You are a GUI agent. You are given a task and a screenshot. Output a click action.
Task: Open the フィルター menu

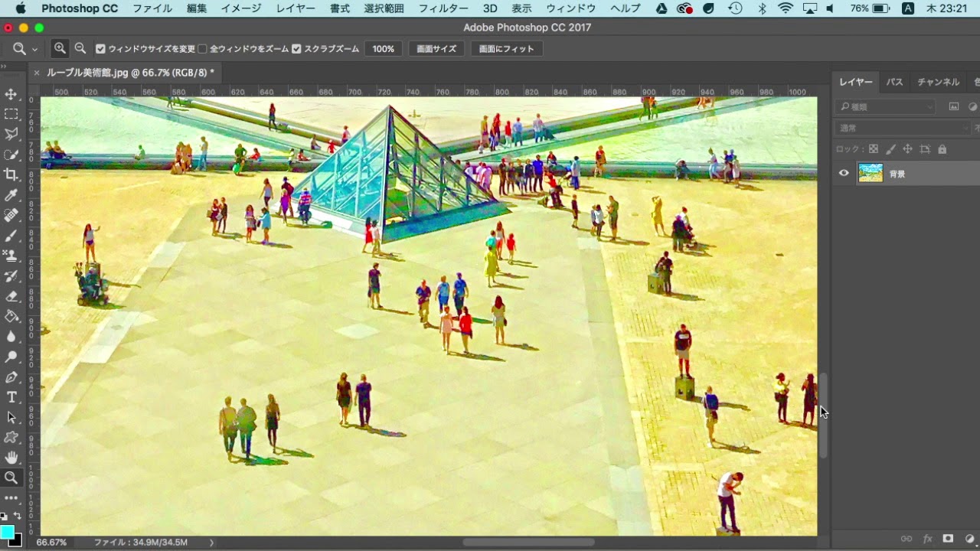coord(443,8)
